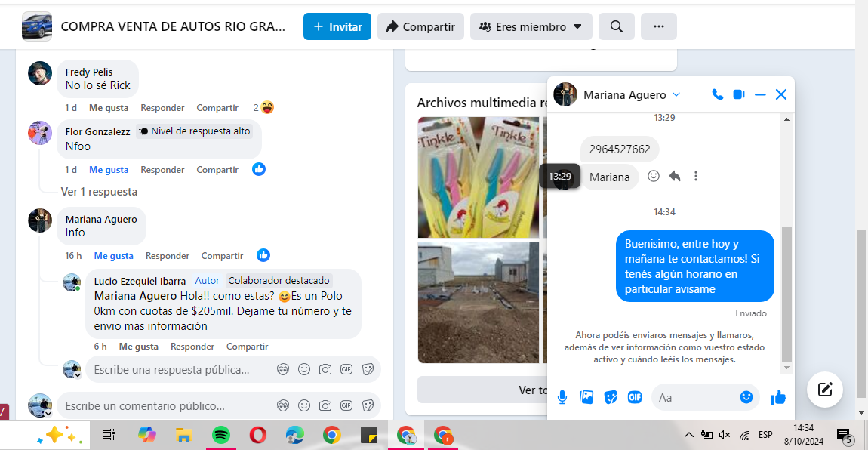Expand Ver 1 respuesta under Flor's comment
Viewport: 868px width, 450px height.
(x=99, y=192)
